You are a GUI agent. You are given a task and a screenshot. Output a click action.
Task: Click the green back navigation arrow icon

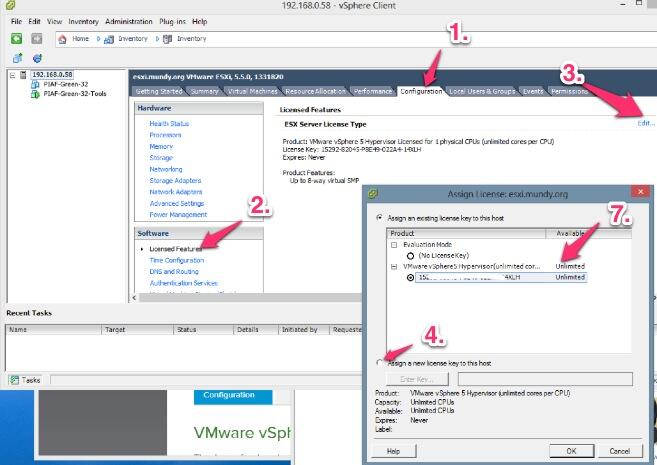click(x=16, y=39)
